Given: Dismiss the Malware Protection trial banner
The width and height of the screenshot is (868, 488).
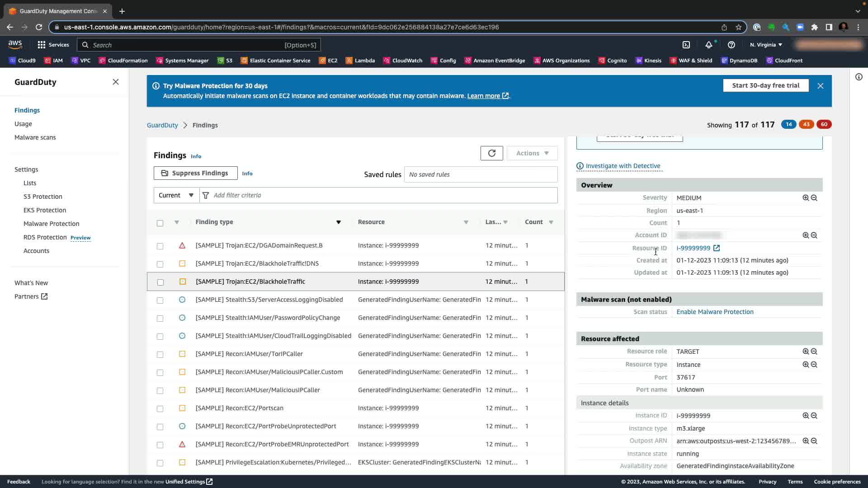Looking at the screenshot, I should tap(820, 86).
